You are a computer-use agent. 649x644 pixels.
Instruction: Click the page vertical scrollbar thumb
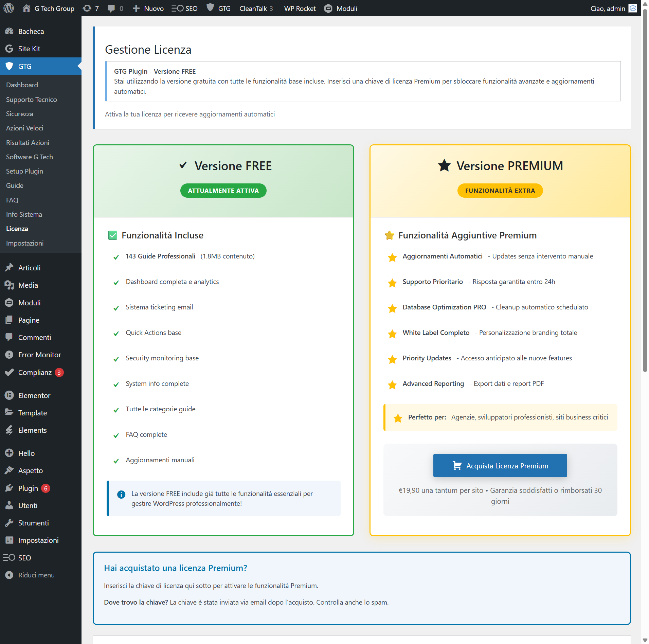(645, 190)
